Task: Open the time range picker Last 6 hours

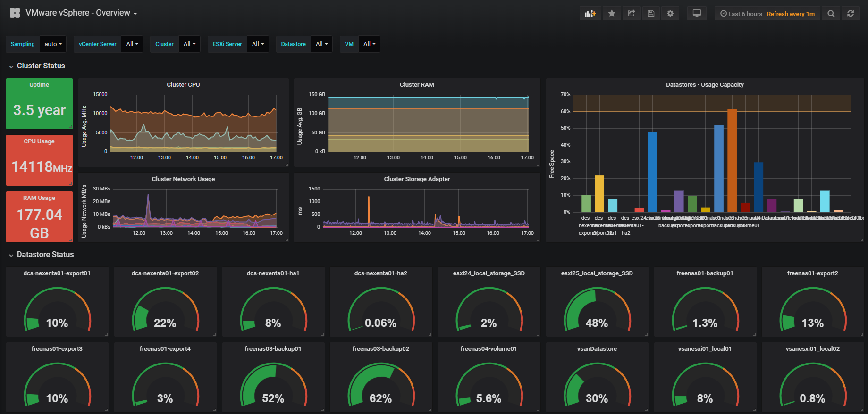Action: point(767,14)
